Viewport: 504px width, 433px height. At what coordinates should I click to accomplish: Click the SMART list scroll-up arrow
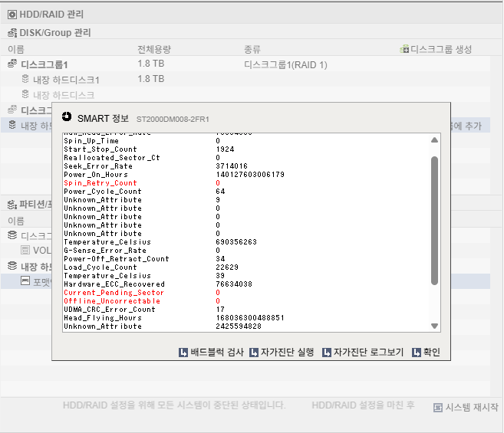click(x=434, y=140)
